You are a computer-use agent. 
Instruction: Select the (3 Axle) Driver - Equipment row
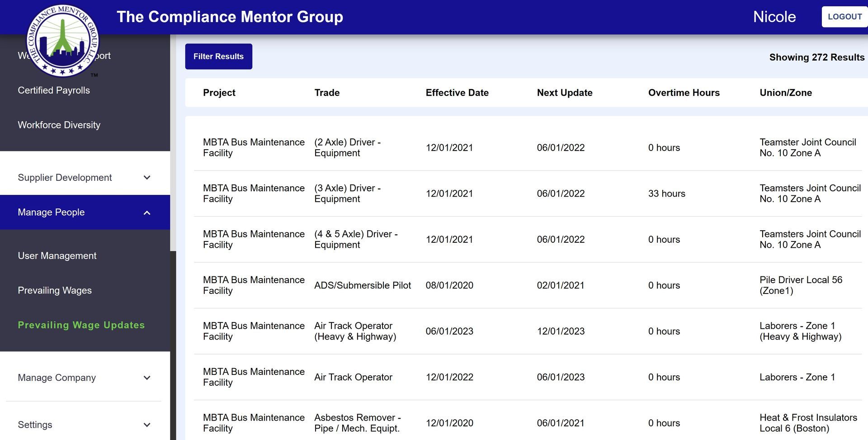pyautogui.click(x=347, y=194)
